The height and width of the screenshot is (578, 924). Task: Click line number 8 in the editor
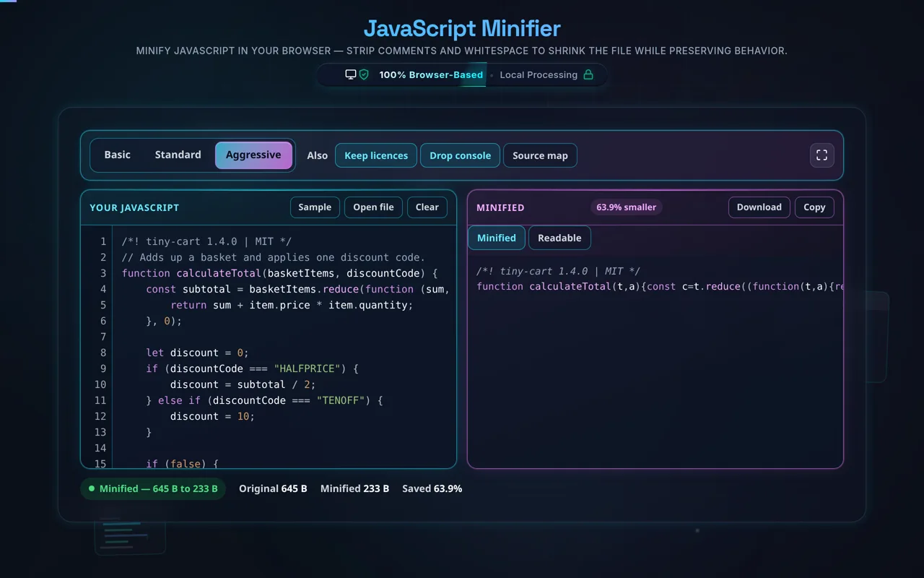pyautogui.click(x=103, y=353)
